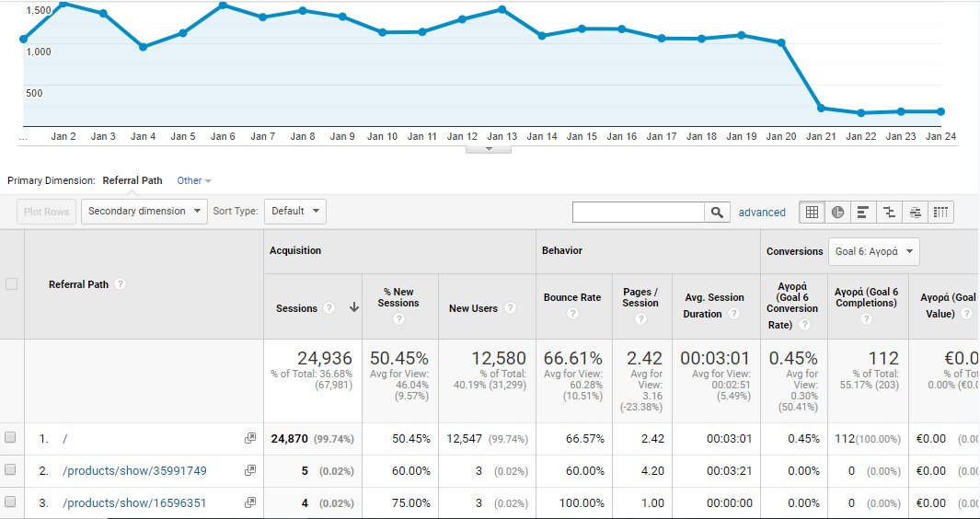Screen dimensions: 980x519
Task: Focus the table search input field
Action: [x=639, y=213]
